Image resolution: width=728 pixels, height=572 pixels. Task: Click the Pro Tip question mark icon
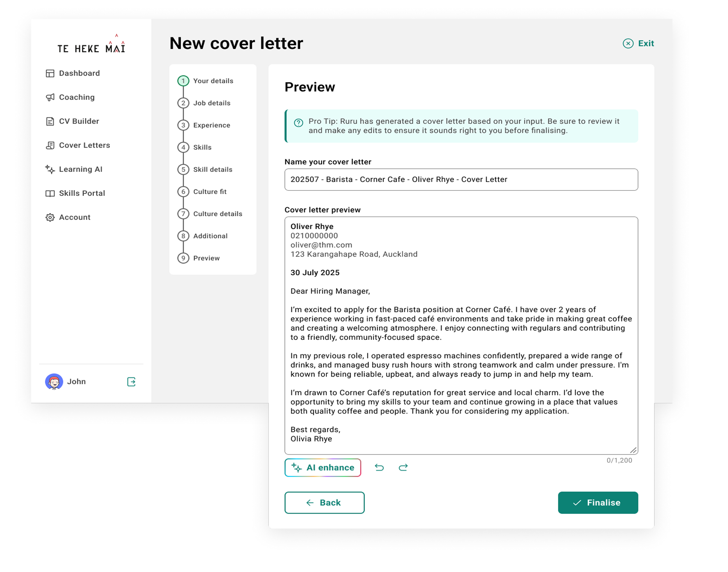[x=298, y=123]
